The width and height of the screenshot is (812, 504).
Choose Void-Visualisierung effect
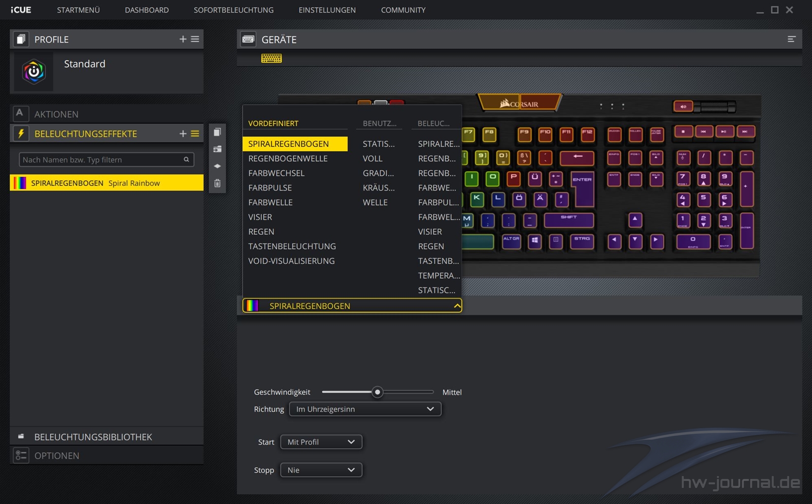[291, 261]
